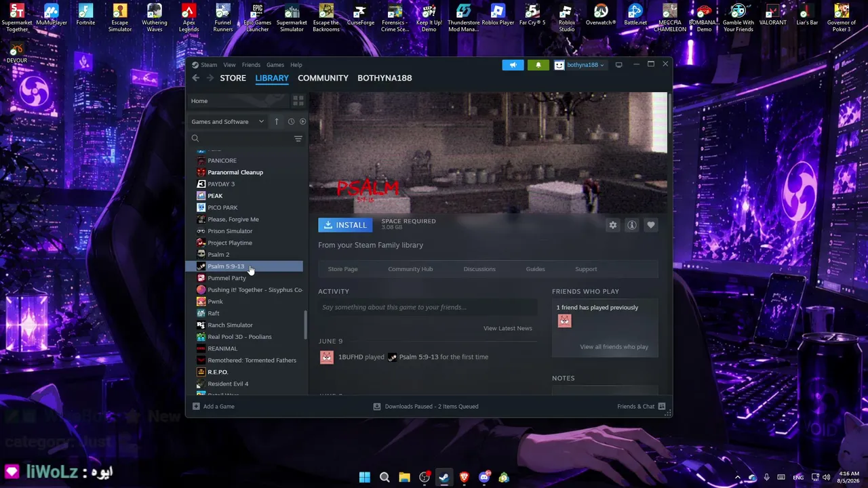Click the plus icon to add a game
This screenshot has height=488, width=868.
[196, 407]
